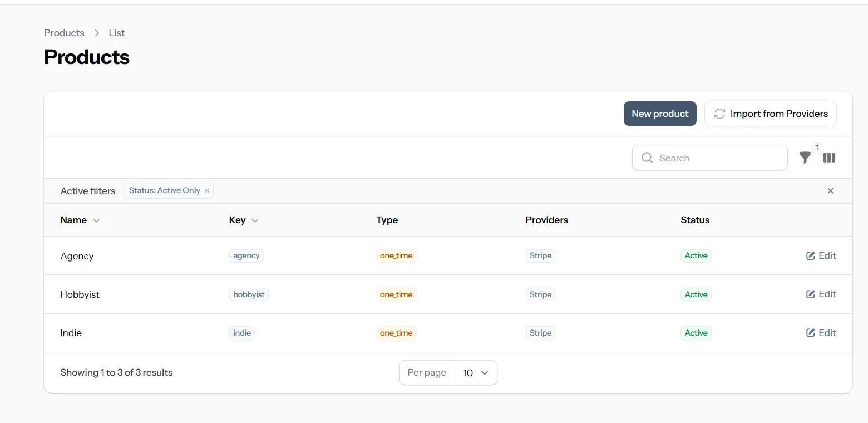868x423 pixels.
Task: Click the Edit pencil icon for Agency
Action: [x=810, y=255]
